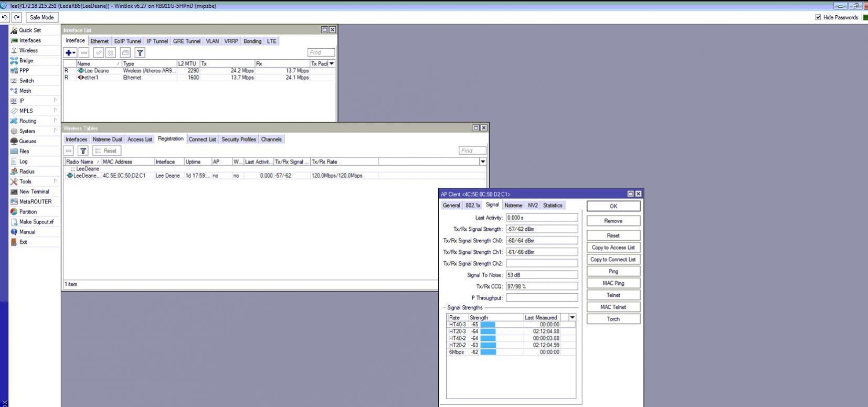The image size is (868, 407).
Task: Click the Find field in Wireless Tables
Action: tap(472, 151)
